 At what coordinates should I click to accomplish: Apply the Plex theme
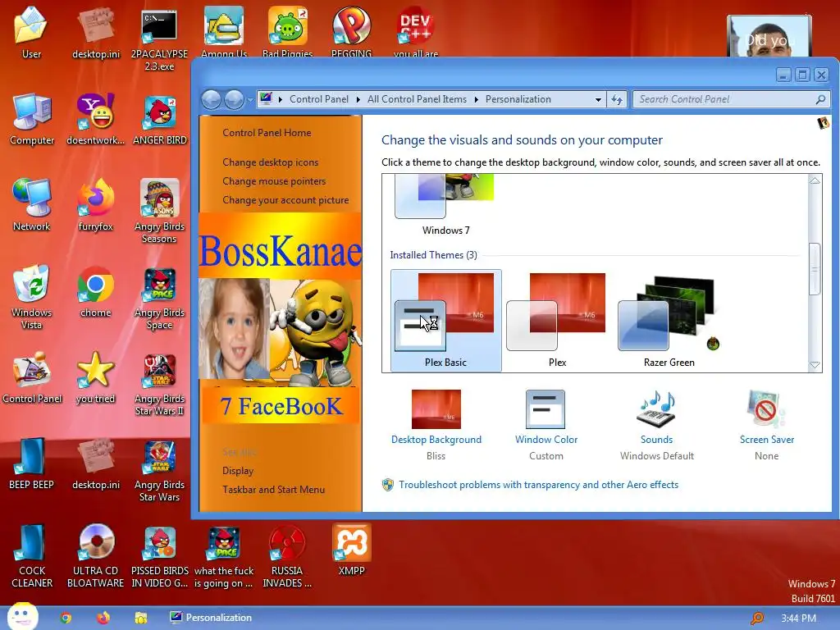pyautogui.click(x=557, y=321)
